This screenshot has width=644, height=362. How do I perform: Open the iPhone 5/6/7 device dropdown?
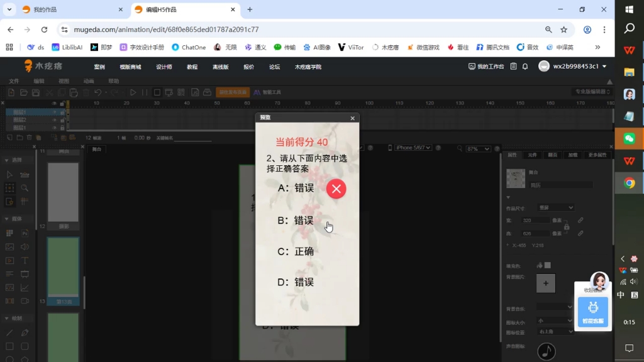tap(413, 148)
